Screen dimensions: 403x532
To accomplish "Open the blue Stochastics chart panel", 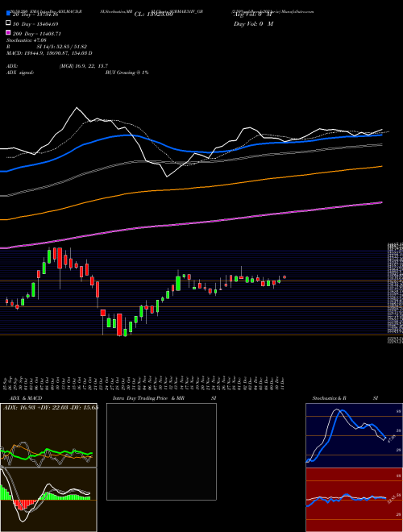I will pos(354,435).
